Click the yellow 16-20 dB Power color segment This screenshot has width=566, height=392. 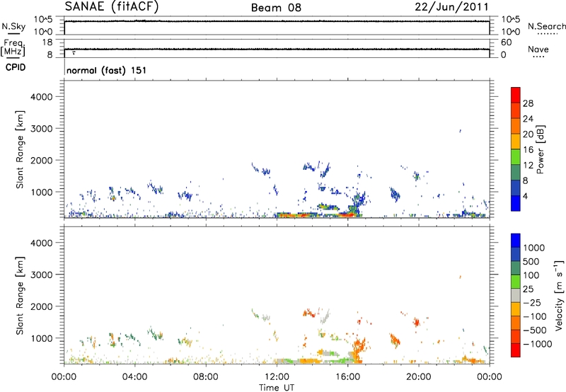[x=516, y=142]
